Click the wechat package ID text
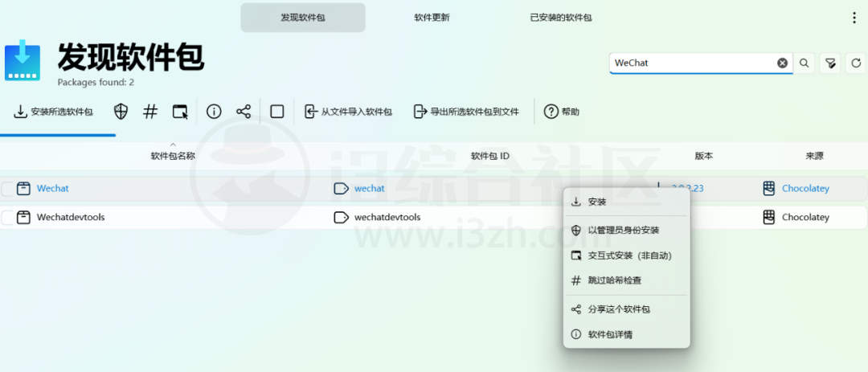This screenshot has height=372, width=868. (369, 189)
